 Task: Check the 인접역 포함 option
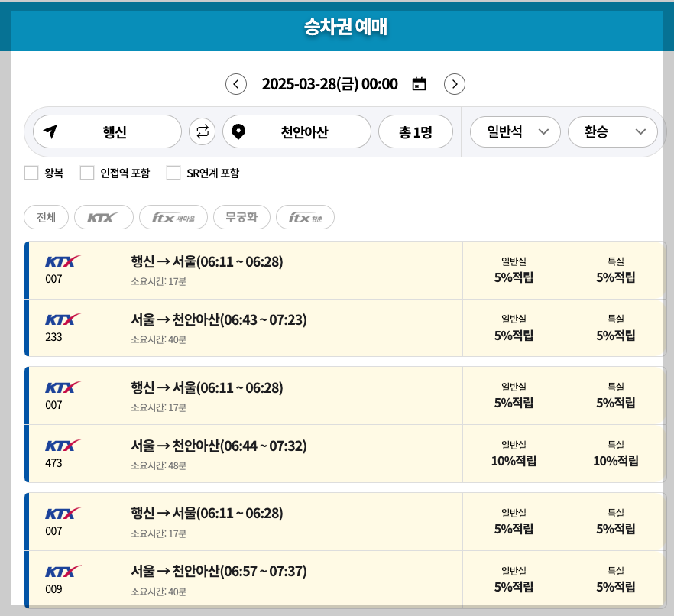point(87,172)
